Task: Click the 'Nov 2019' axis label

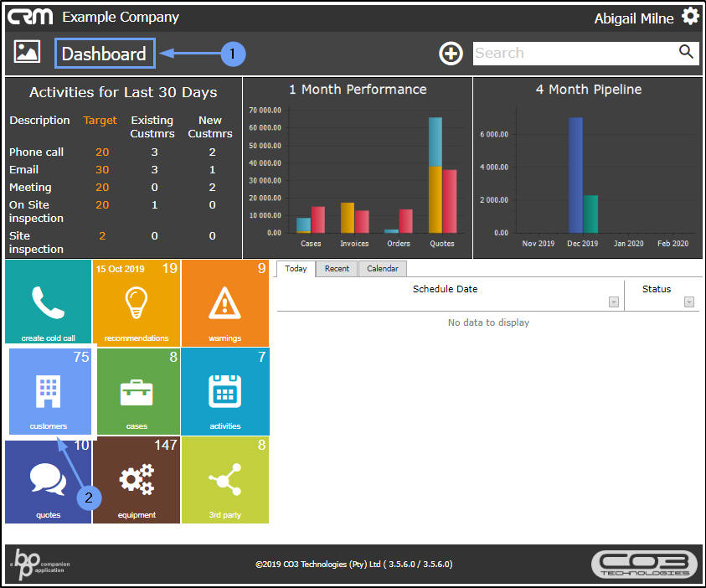Action: (x=538, y=244)
